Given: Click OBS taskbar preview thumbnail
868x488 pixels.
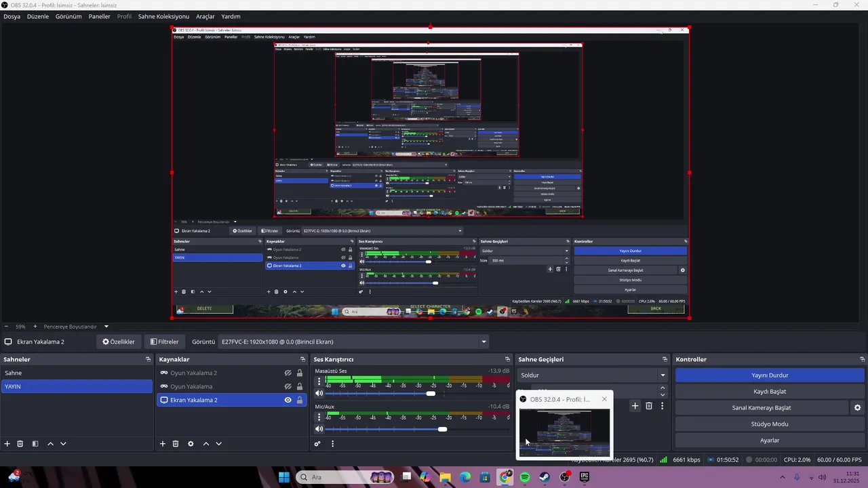Looking at the screenshot, I should [564, 432].
